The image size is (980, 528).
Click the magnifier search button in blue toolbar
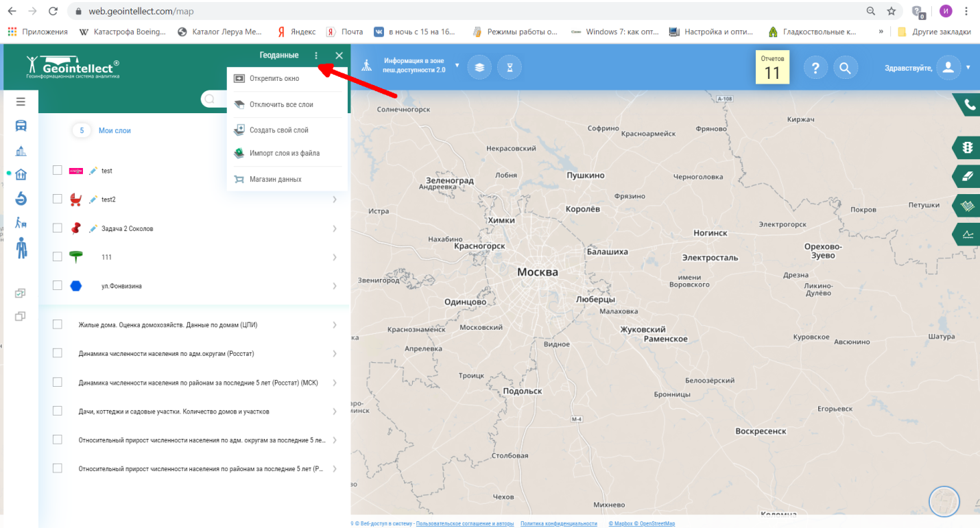pyautogui.click(x=846, y=68)
